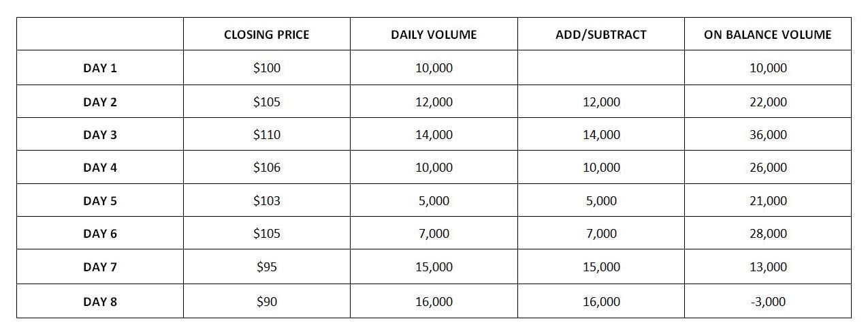The width and height of the screenshot is (868, 336).
Task: Click the CLOSING PRICE column header
Action: [x=266, y=34]
